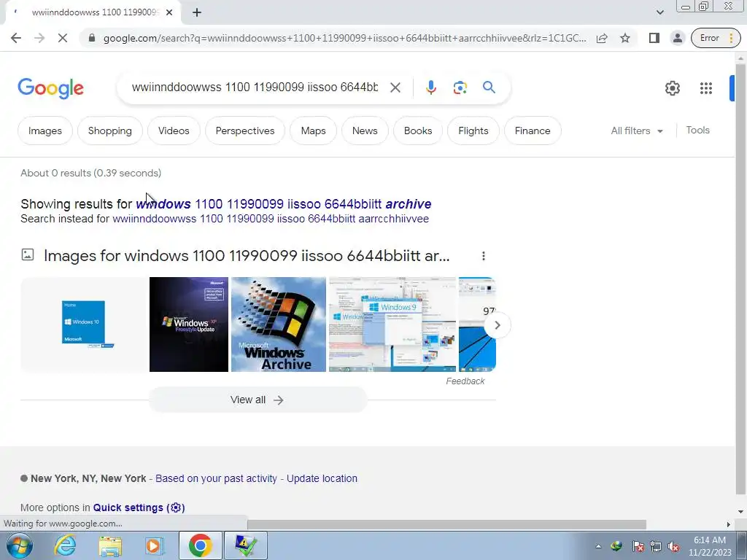
Task: Click the Feedback link under images
Action: point(465,381)
